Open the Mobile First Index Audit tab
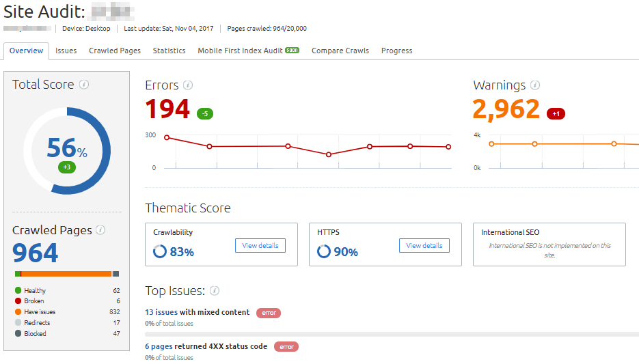639x364 pixels. click(x=240, y=51)
